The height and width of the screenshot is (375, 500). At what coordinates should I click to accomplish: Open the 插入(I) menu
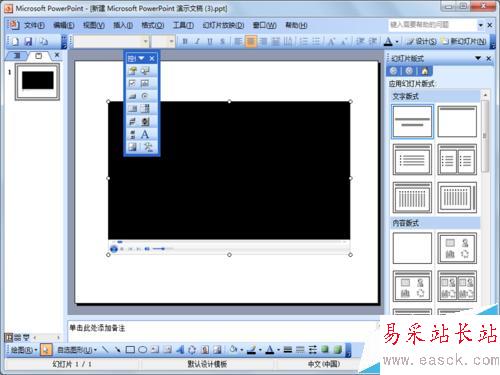coord(123,25)
